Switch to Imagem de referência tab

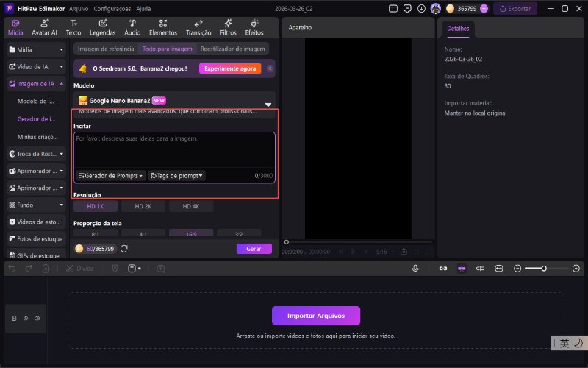click(106, 49)
